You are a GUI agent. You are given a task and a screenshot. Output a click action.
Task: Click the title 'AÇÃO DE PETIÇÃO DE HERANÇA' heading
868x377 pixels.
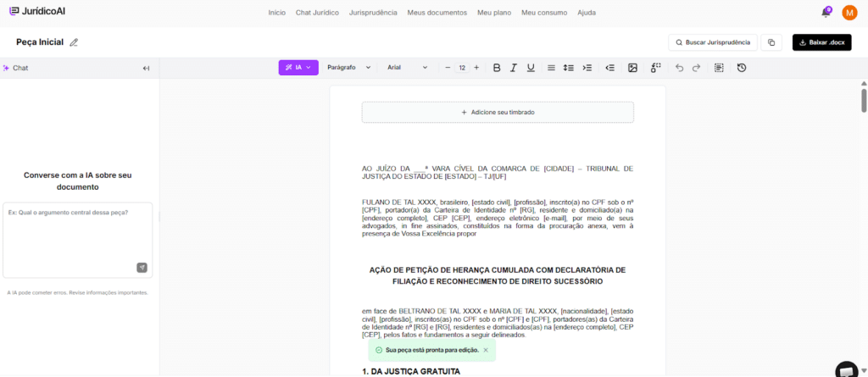point(498,275)
